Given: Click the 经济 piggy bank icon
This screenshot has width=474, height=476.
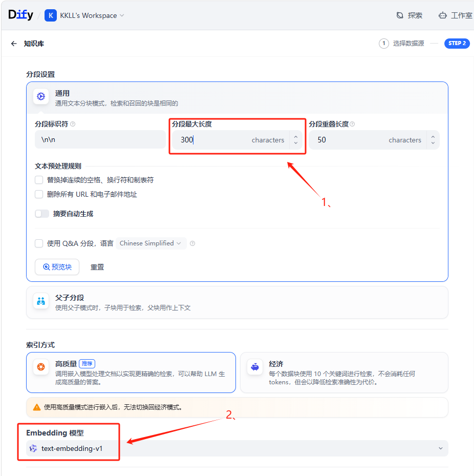Looking at the screenshot, I should click(255, 367).
